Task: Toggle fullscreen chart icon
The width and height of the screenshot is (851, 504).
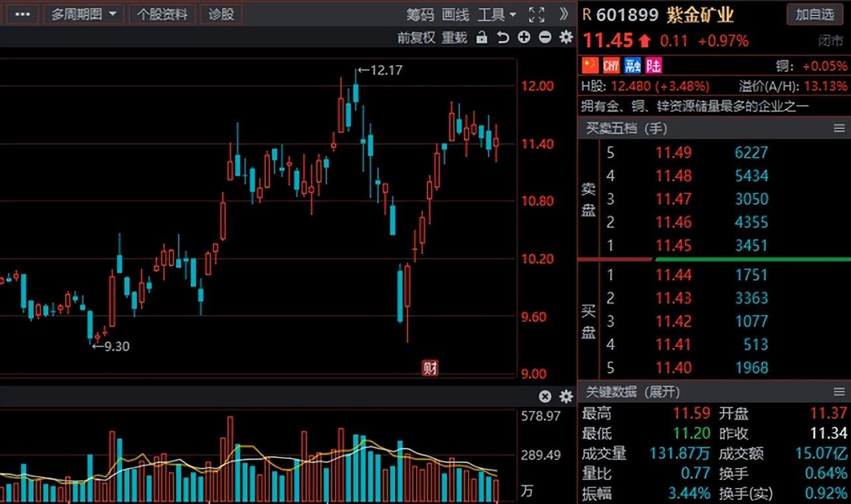Action: coord(537,15)
